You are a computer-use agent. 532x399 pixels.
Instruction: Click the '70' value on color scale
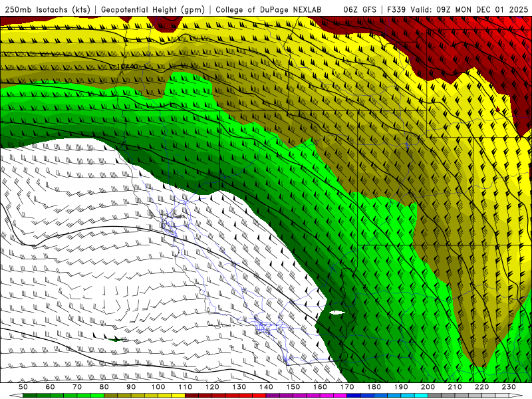point(77,387)
